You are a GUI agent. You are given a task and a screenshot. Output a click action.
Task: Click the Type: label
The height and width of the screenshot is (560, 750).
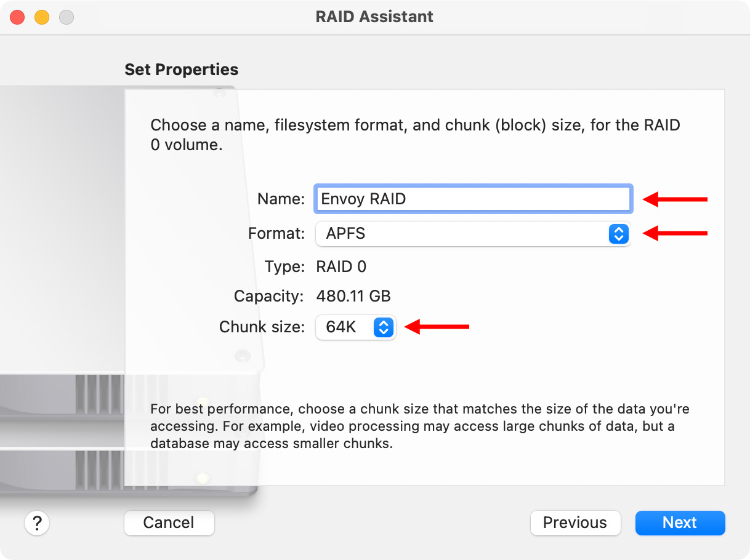click(x=284, y=266)
